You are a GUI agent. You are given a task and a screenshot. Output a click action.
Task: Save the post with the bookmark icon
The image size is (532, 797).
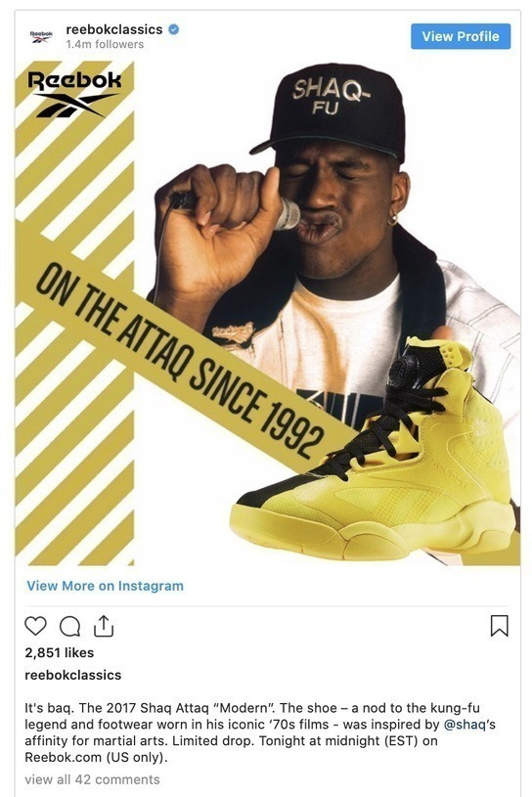(x=499, y=626)
